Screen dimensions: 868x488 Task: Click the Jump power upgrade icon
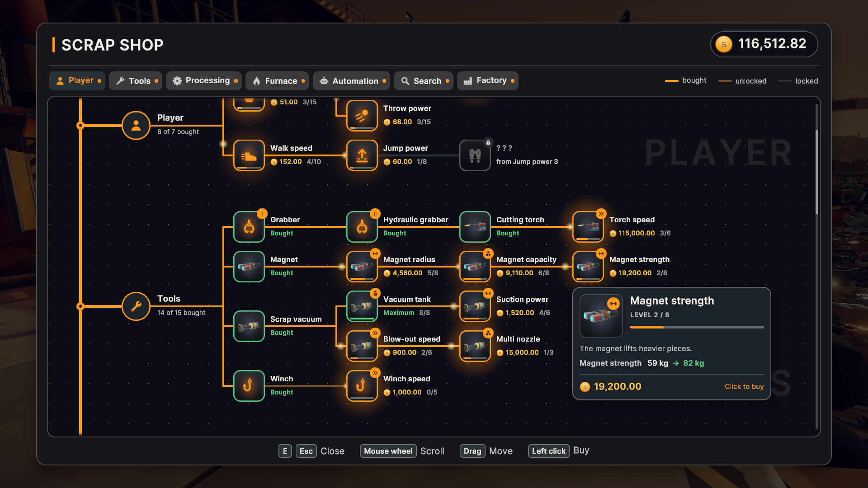point(362,155)
